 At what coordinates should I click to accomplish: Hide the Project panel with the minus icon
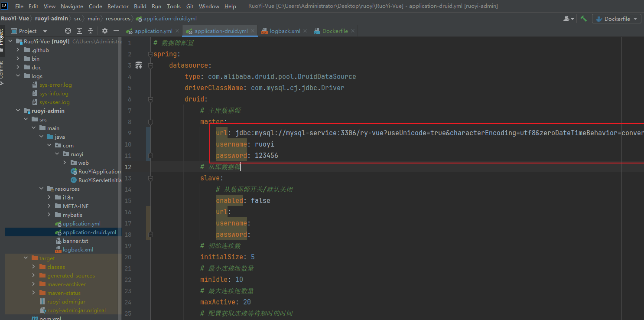point(115,31)
